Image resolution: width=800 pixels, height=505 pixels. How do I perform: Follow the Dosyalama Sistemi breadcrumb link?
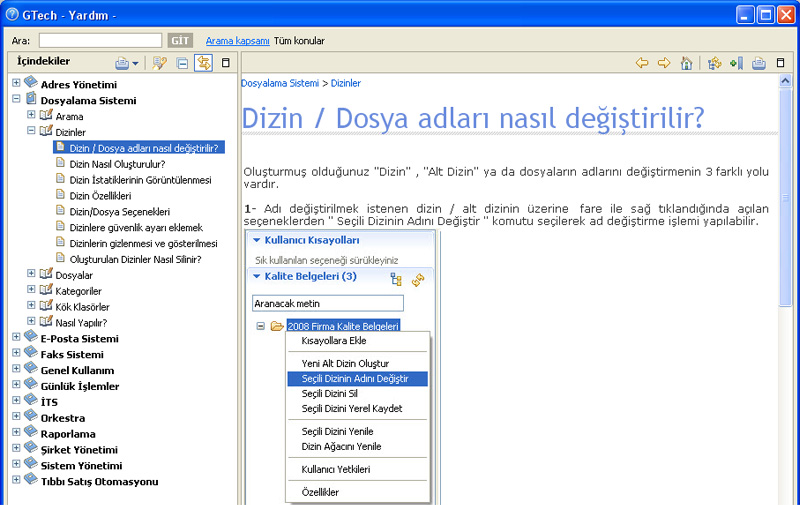point(280,83)
